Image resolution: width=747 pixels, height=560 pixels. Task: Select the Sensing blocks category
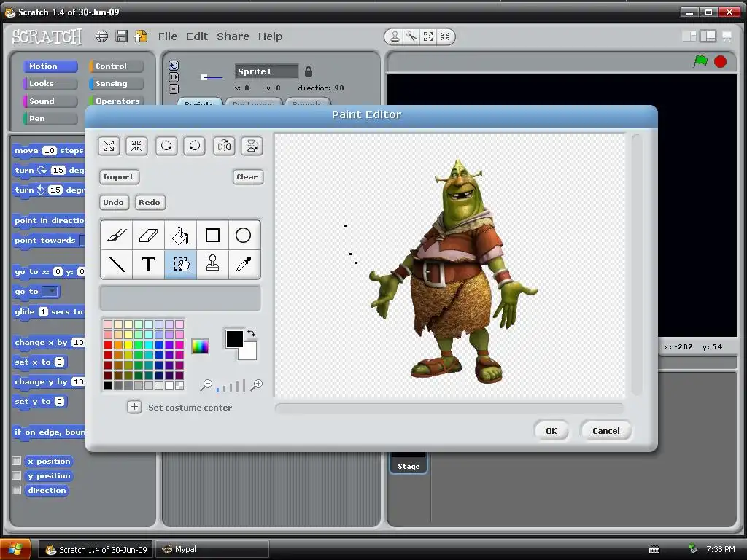tap(117, 83)
